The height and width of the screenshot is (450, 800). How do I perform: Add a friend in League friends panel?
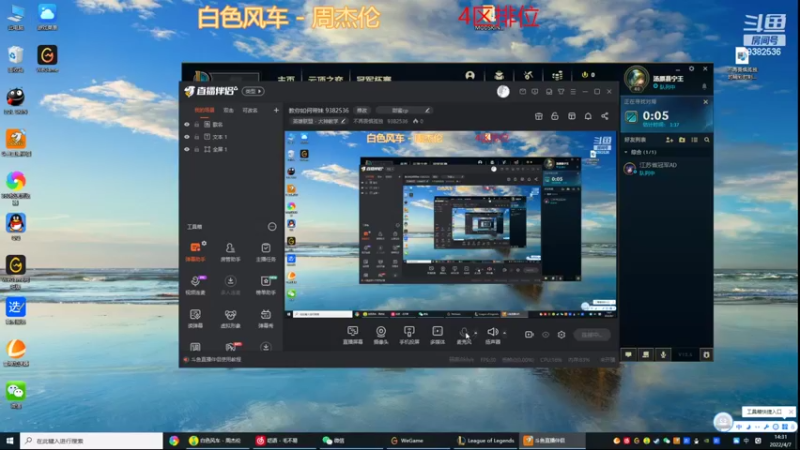[x=669, y=140]
